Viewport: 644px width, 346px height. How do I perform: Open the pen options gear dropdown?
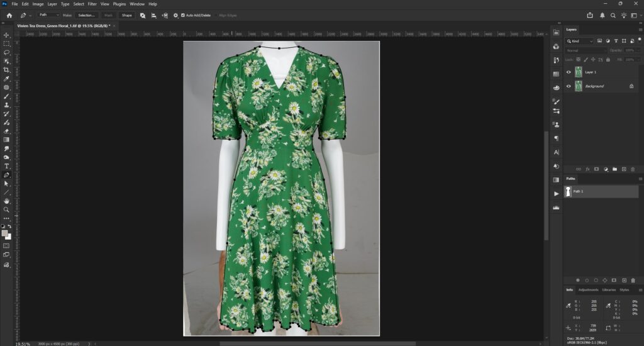pyautogui.click(x=175, y=15)
